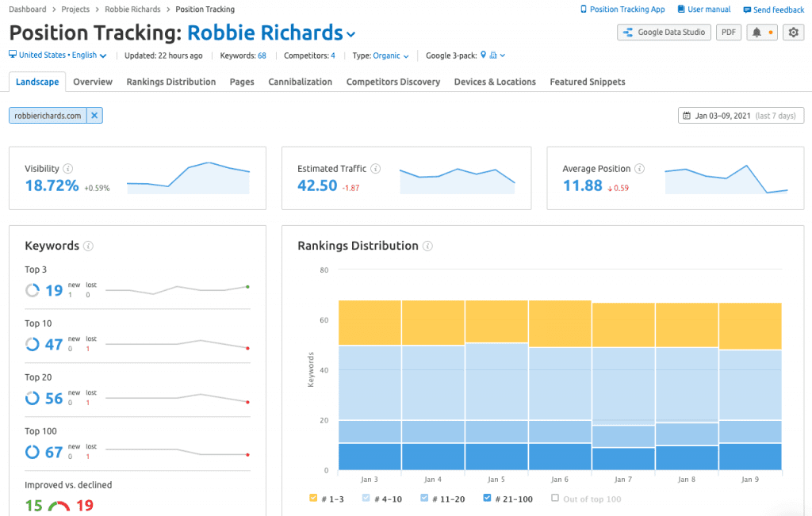Click the calendar icon in date range selector

[x=687, y=115]
